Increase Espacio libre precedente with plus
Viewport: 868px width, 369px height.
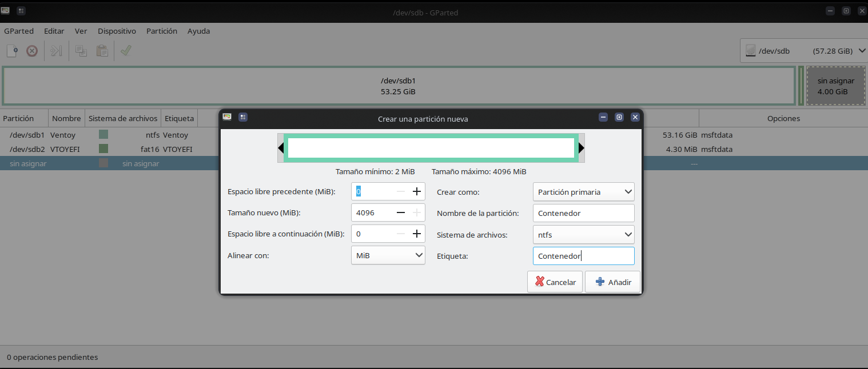[x=417, y=191]
